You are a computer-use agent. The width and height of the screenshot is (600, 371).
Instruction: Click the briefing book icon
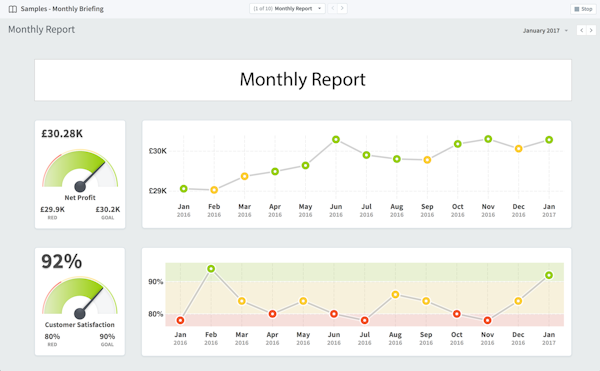(x=13, y=9)
